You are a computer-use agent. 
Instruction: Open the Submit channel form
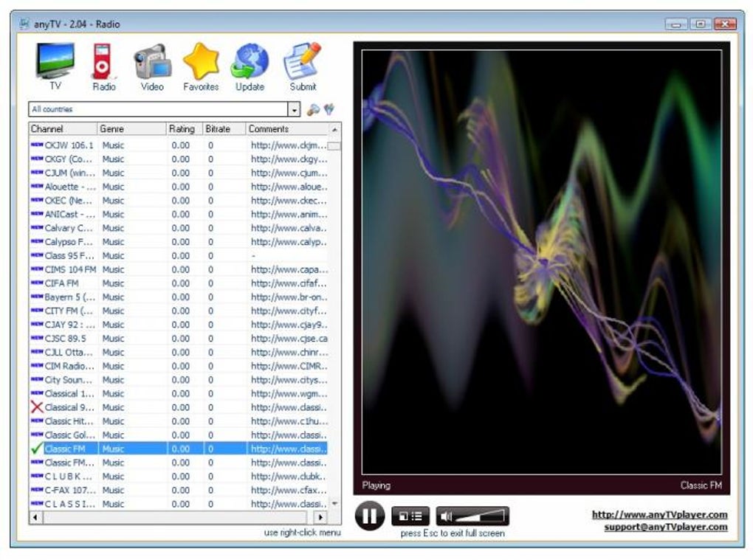click(x=303, y=66)
